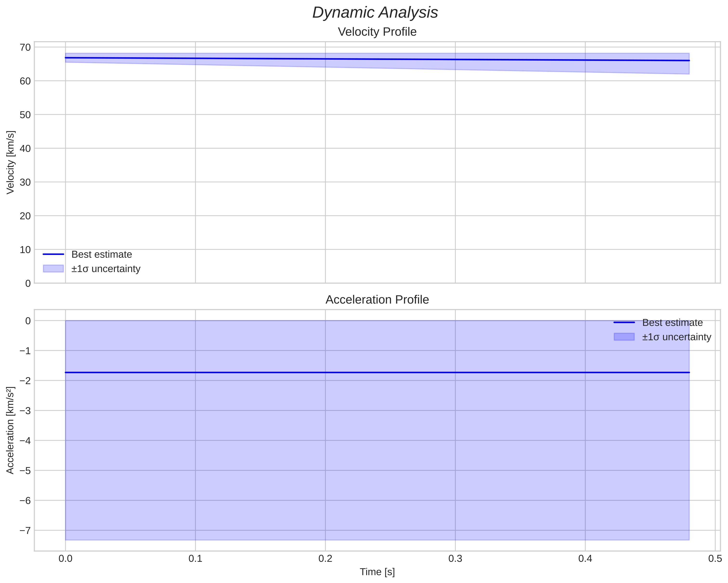
Task: Click the blue acceleration best-estimate line
Action: (x=371, y=373)
